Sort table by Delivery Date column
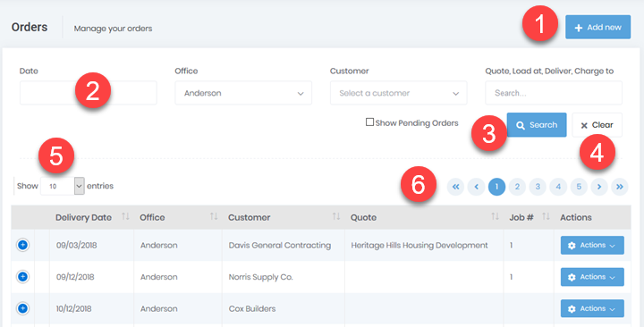This screenshot has width=644, height=327. coord(91,217)
